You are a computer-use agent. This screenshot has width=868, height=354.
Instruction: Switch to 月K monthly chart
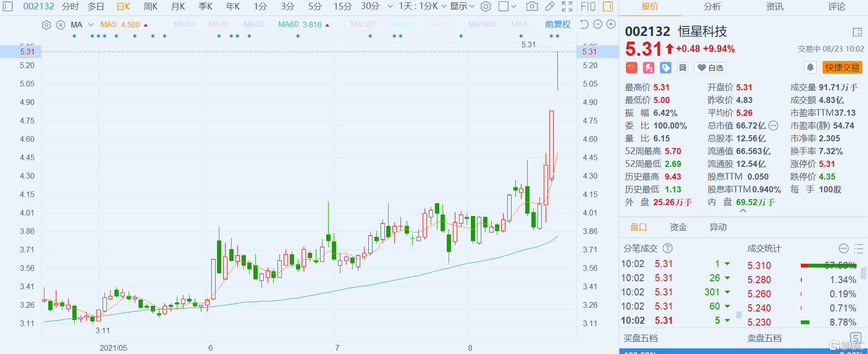178,7
